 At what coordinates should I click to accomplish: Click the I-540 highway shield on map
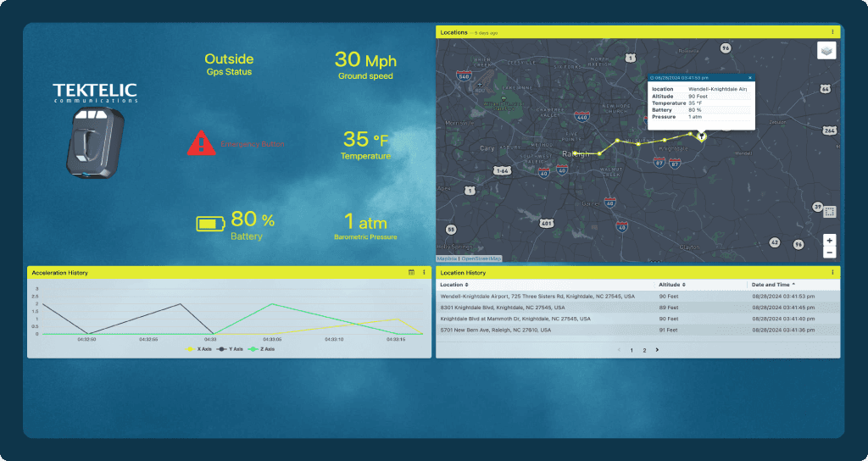click(x=464, y=75)
